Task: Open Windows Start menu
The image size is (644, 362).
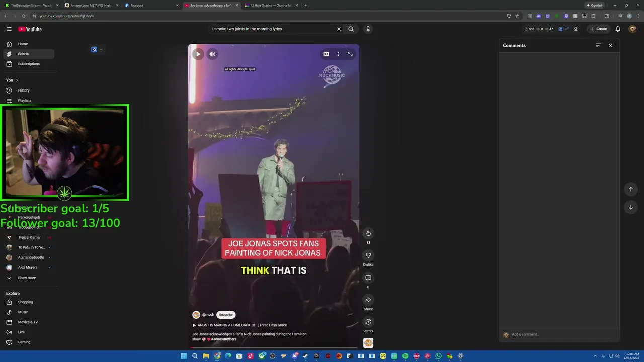Action: tap(184, 356)
